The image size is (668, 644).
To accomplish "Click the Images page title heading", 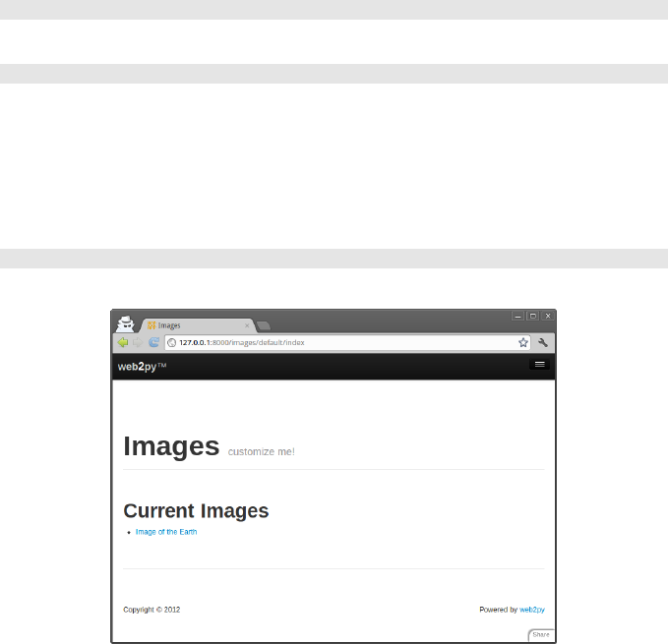I will pos(171,446).
